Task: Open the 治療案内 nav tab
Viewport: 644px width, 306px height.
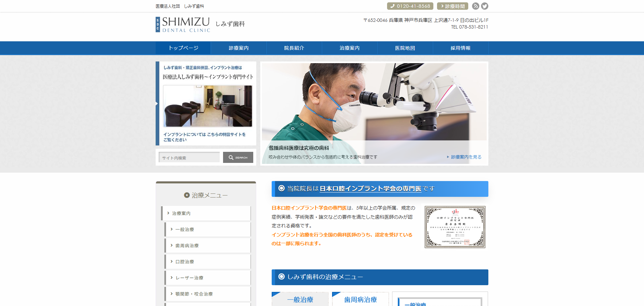Action: coord(350,48)
